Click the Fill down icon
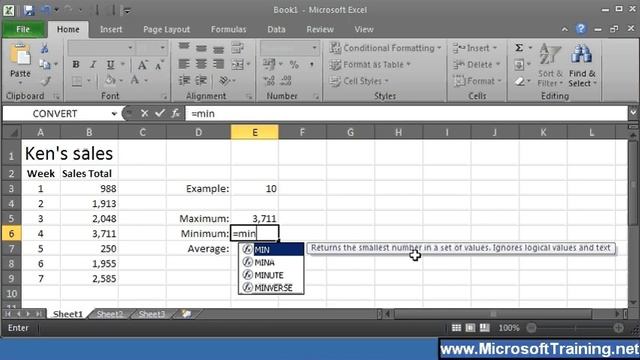Screen dimensions: 640x360 tap(519, 64)
